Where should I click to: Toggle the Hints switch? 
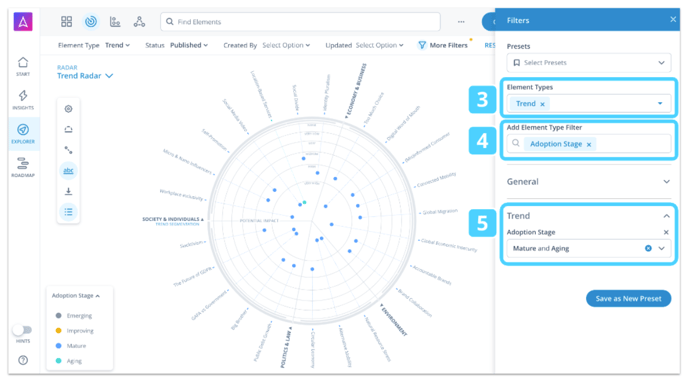click(22, 329)
